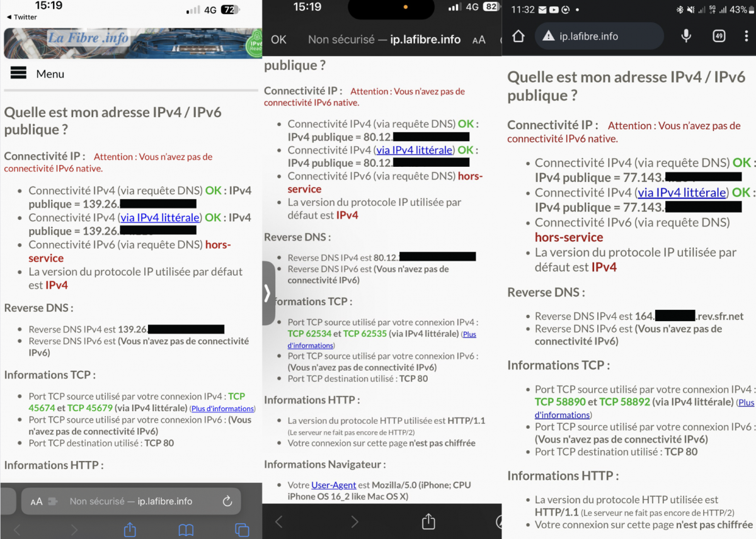Return to Twitter via back link

[x=22, y=17]
